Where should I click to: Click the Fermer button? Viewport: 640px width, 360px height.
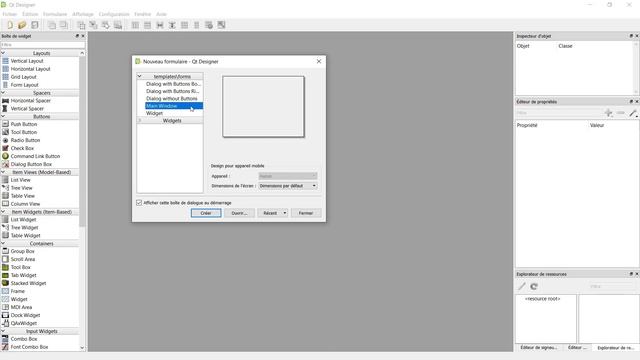[306, 213]
